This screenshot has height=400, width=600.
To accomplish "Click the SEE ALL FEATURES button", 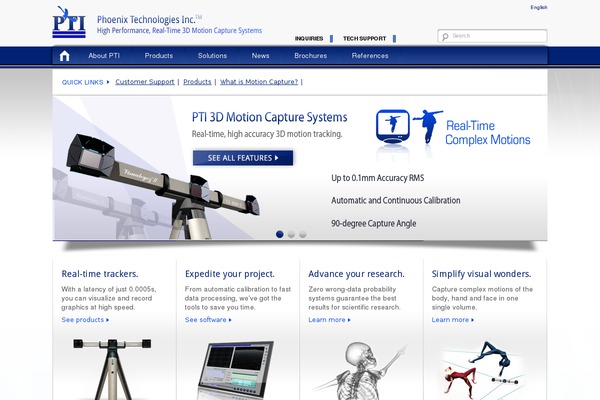I will (243, 158).
